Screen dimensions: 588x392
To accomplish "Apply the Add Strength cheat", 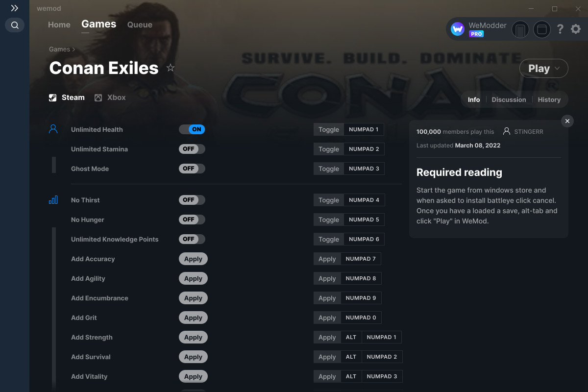I will (193, 337).
